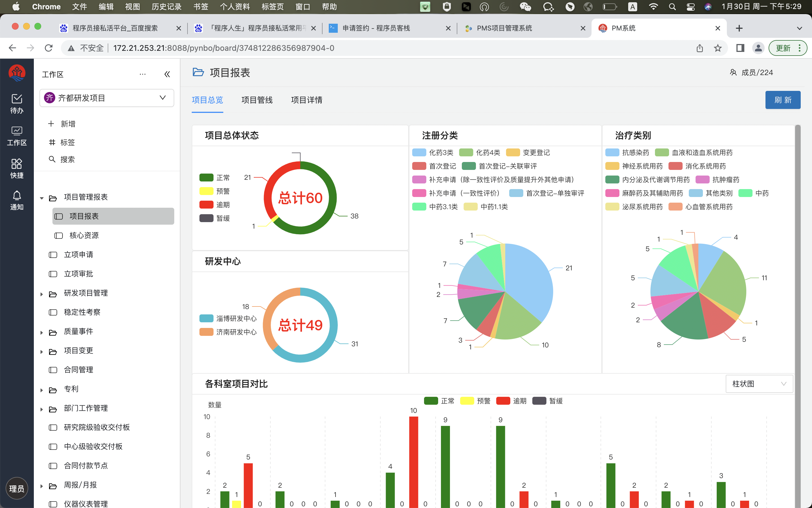Click the 变更登记 color swatch legend
The width and height of the screenshot is (812, 508).
coord(513,152)
